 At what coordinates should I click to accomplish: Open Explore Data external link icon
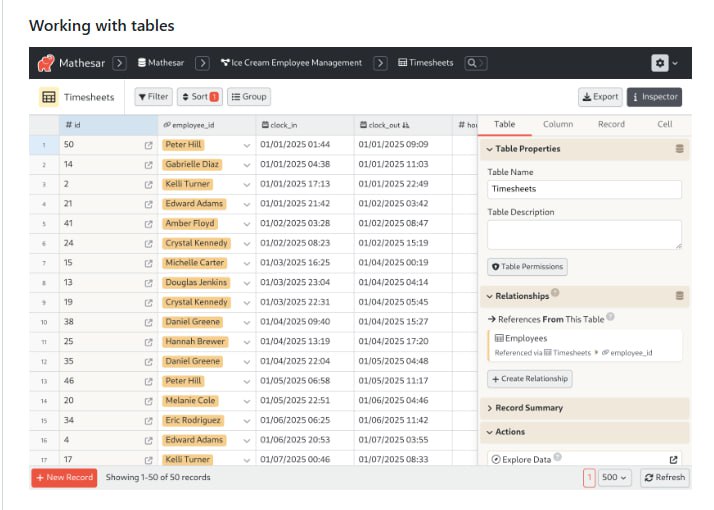pos(673,459)
